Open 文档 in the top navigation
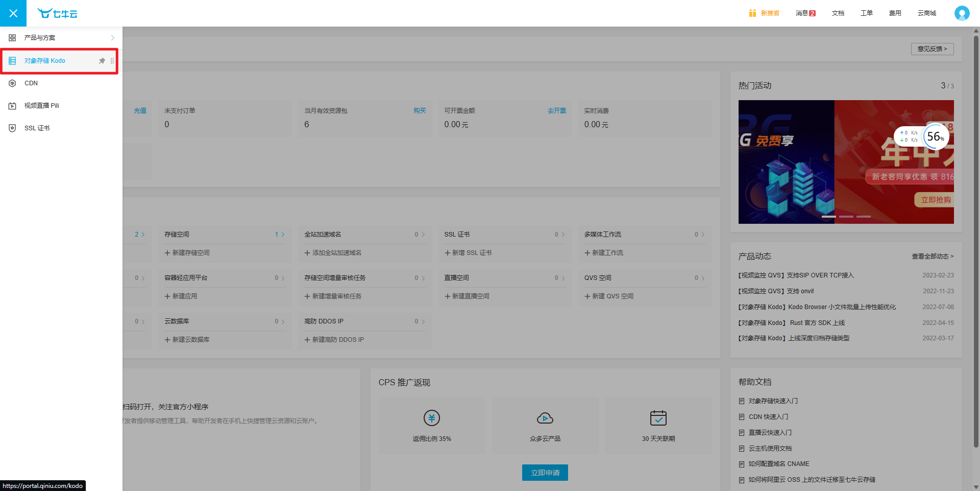Screen dimensions: 980x491 (838, 13)
